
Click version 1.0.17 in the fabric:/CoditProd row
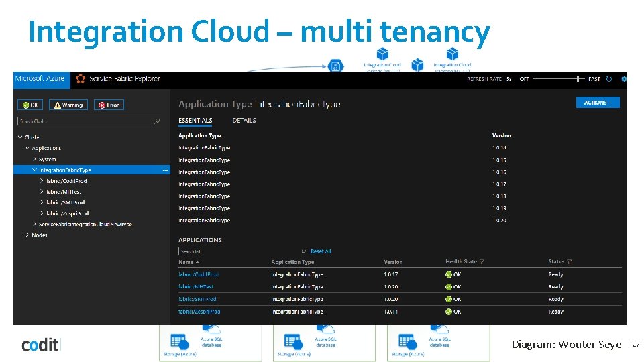[x=390, y=274]
